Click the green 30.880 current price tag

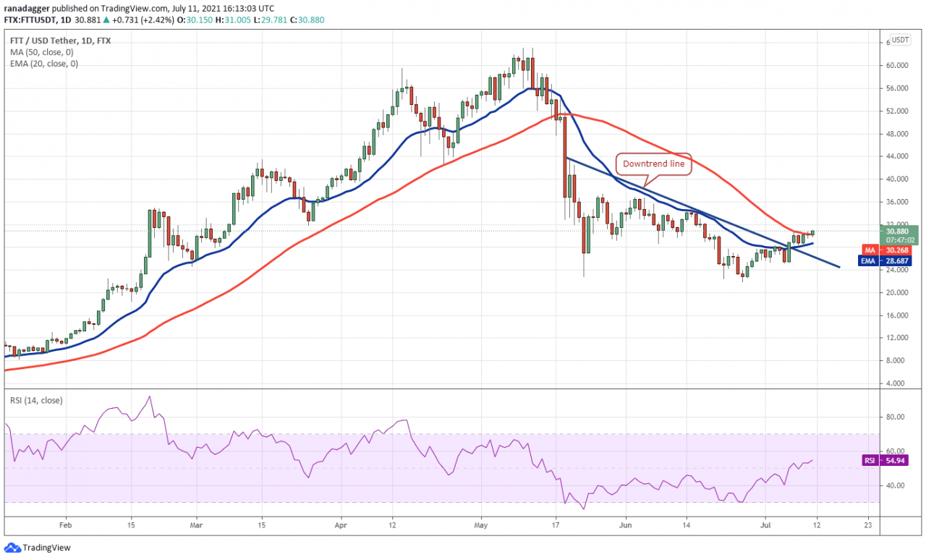[x=900, y=231]
